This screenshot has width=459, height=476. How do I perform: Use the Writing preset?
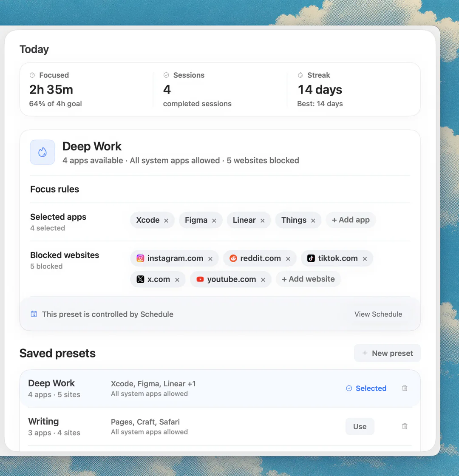tap(360, 427)
